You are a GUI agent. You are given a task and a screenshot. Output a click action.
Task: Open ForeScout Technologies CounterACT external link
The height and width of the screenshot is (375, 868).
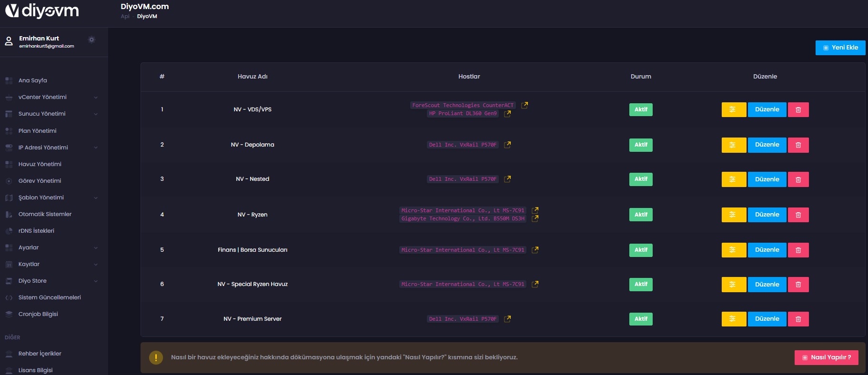(525, 105)
